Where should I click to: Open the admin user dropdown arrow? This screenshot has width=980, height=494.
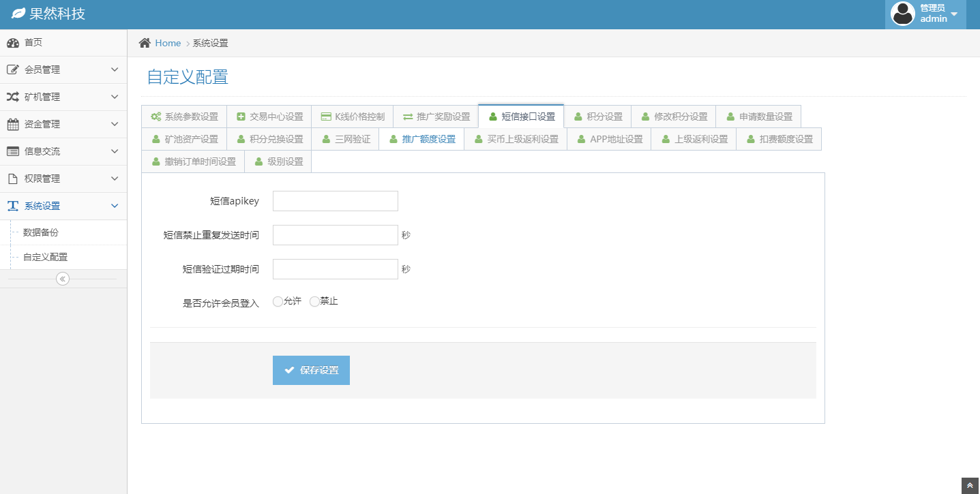(x=954, y=14)
